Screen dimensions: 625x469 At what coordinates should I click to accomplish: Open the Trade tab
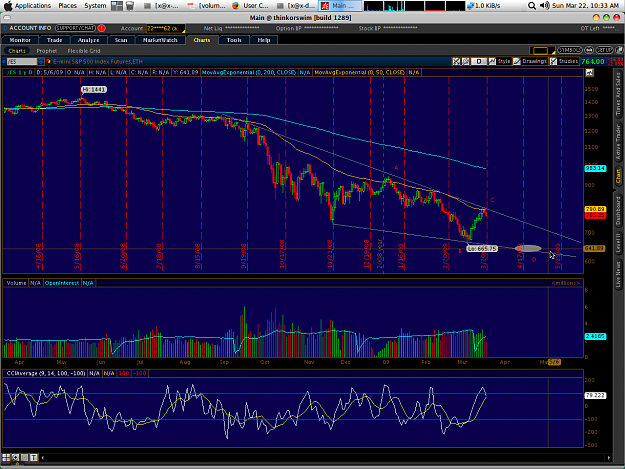coord(54,40)
